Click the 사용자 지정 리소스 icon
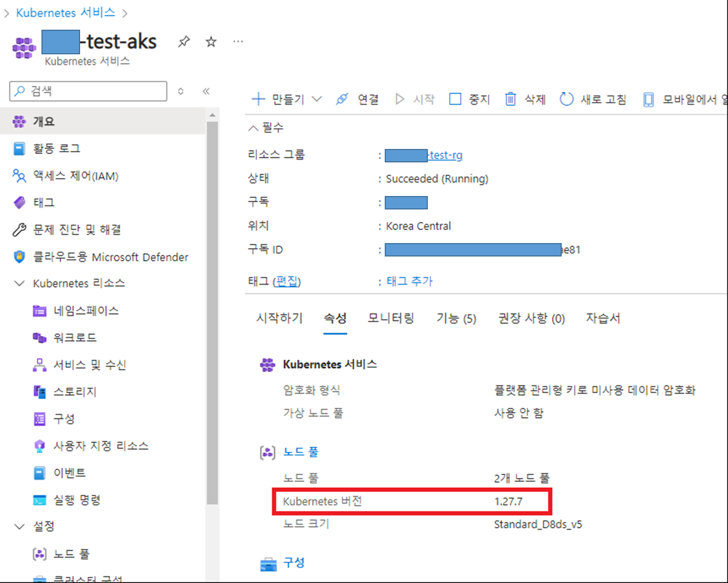 click(x=39, y=446)
